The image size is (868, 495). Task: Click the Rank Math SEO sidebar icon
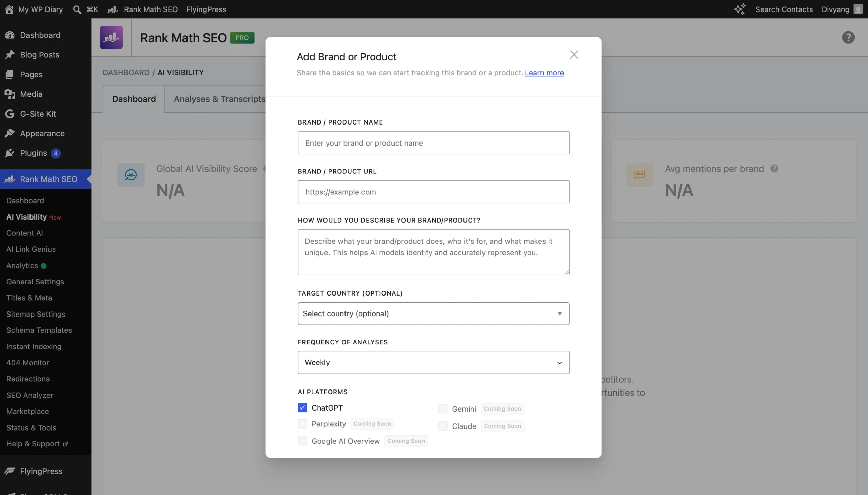(10, 179)
